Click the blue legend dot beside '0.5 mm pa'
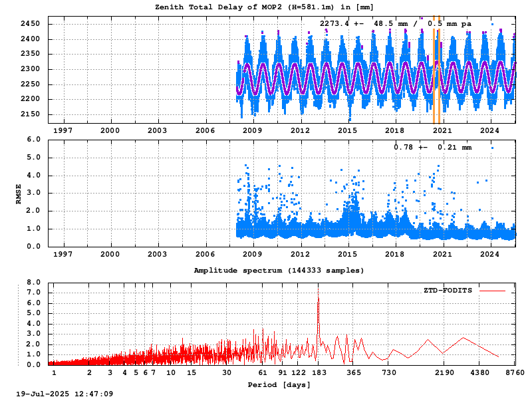The image size is (532, 399). click(x=492, y=25)
